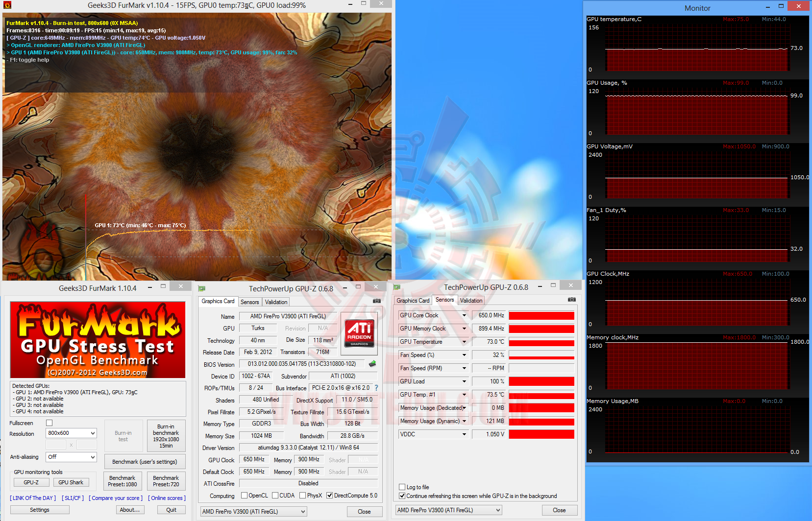Click the screenshot camera icon in GPU-Z Sensors window
Viewport: 812px width, 521px height.
[572, 299]
